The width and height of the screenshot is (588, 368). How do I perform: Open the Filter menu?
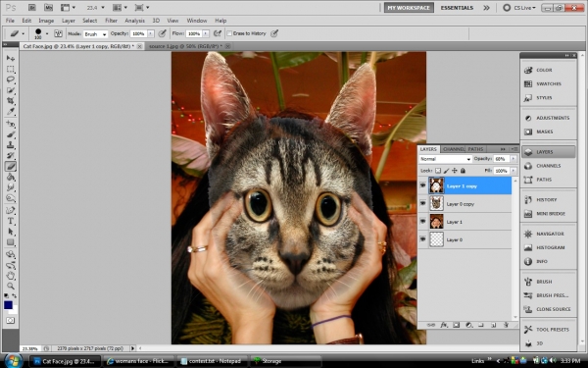click(x=111, y=21)
